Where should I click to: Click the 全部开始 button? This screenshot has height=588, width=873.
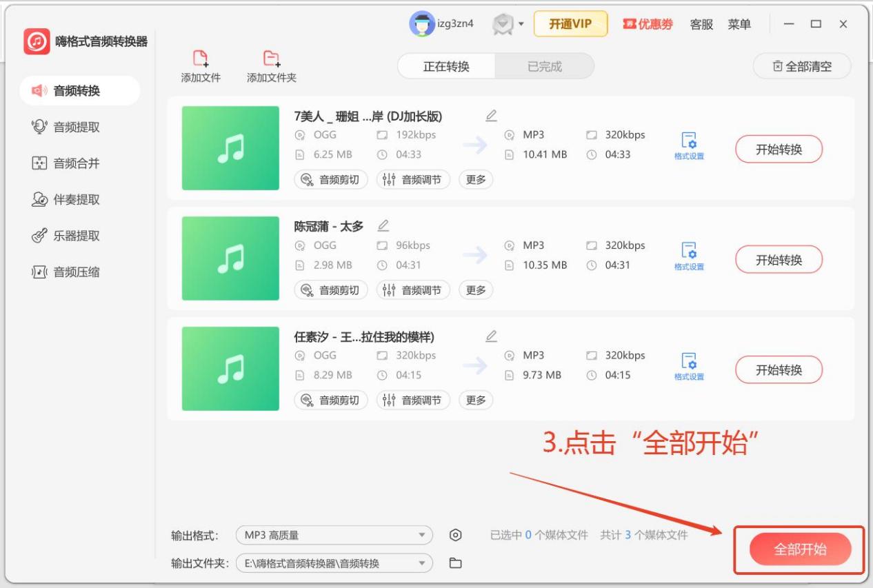pyautogui.click(x=800, y=549)
